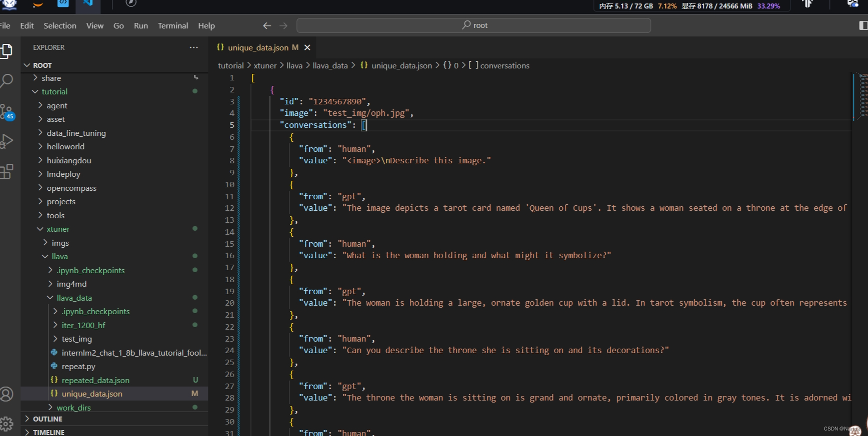The height and width of the screenshot is (436, 868).
Task: Expand the work_dirs folder
Action: pos(114,408)
